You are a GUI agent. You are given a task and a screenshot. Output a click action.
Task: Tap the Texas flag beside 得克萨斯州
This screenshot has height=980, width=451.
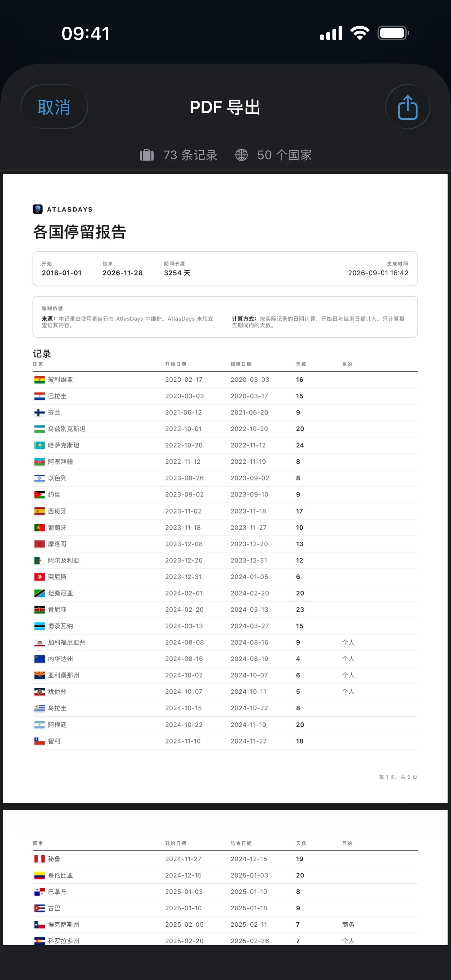(40, 924)
